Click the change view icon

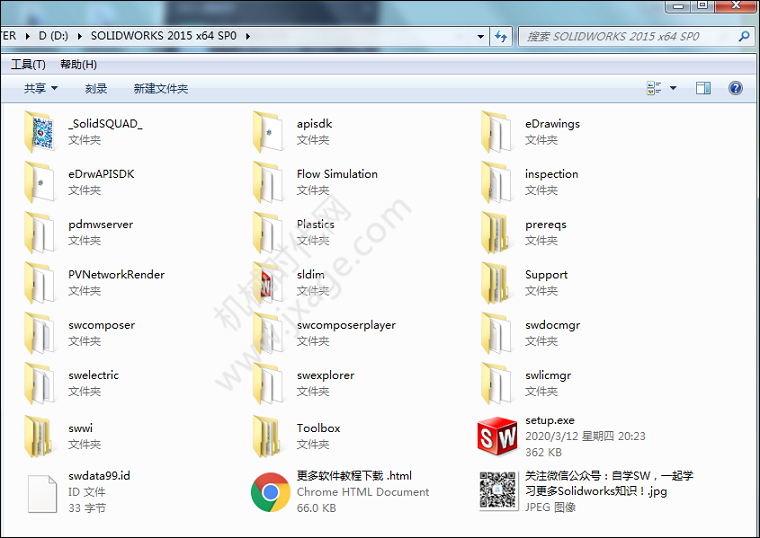pyautogui.click(x=654, y=88)
